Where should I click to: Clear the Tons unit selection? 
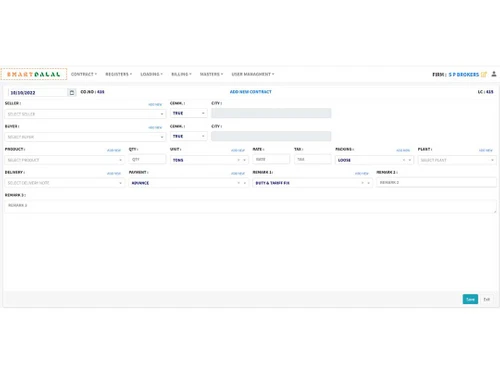tap(238, 160)
